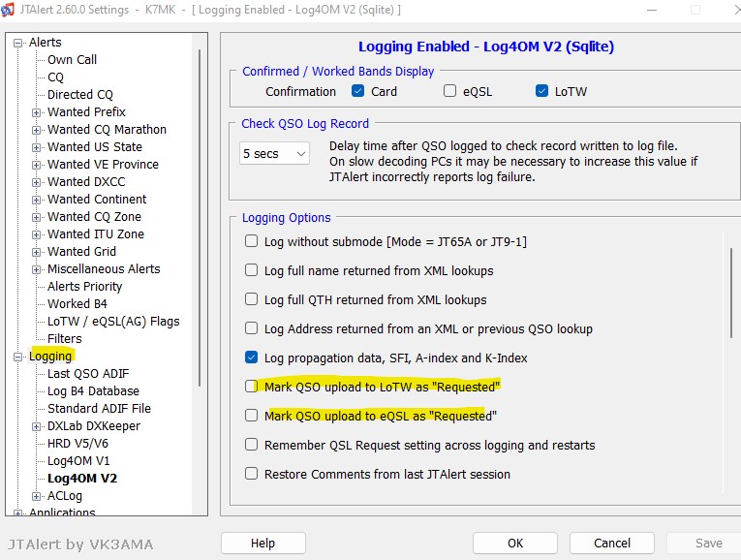This screenshot has width=741, height=560.
Task: Select Log4OM V1 in the tree
Action: click(x=78, y=461)
